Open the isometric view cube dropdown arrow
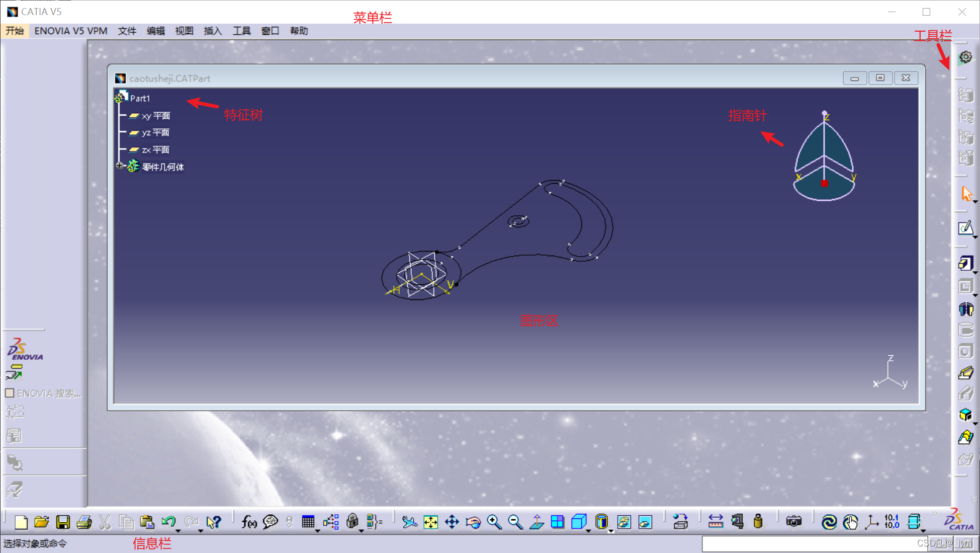This screenshot has width=980, height=553. (588, 531)
